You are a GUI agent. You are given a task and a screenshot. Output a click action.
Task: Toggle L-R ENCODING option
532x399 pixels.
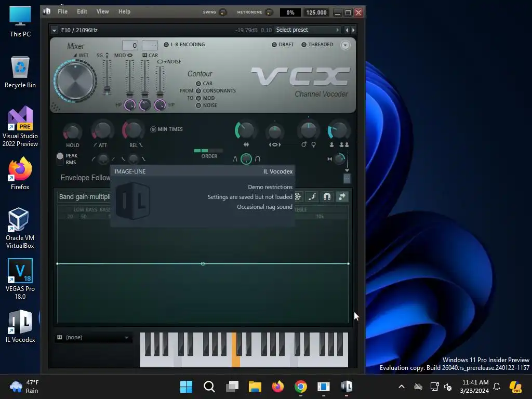(184, 45)
